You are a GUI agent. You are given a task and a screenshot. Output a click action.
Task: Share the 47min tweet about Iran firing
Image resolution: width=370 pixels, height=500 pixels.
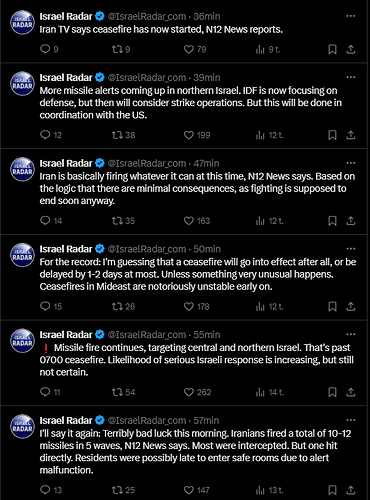pos(351,221)
